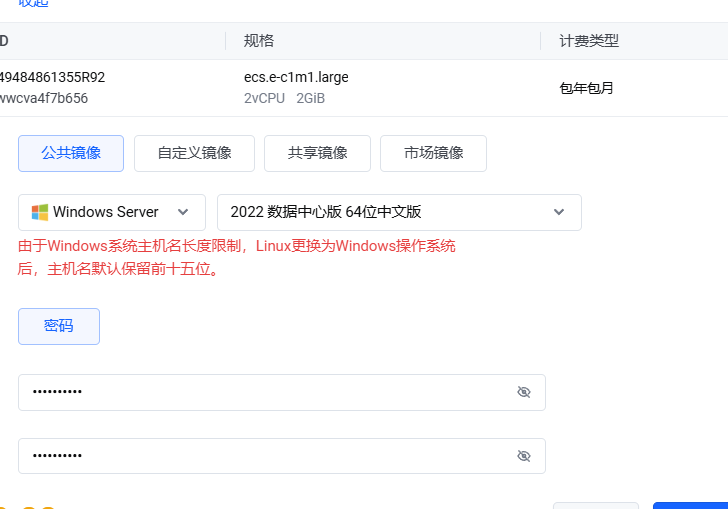Click the 包年包月 billing type cell
728x509 pixels.
(x=586, y=88)
